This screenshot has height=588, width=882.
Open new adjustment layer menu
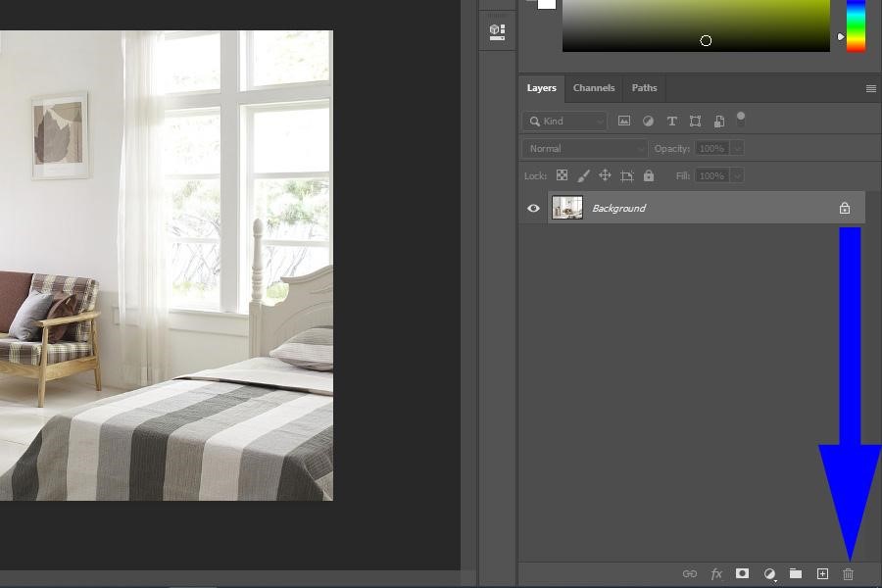tap(769, 574)
